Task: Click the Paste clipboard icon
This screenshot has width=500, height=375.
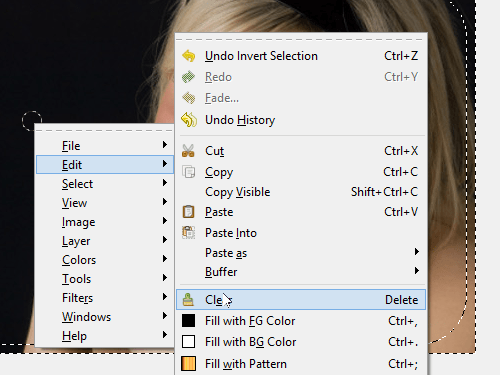Action: 188,212
